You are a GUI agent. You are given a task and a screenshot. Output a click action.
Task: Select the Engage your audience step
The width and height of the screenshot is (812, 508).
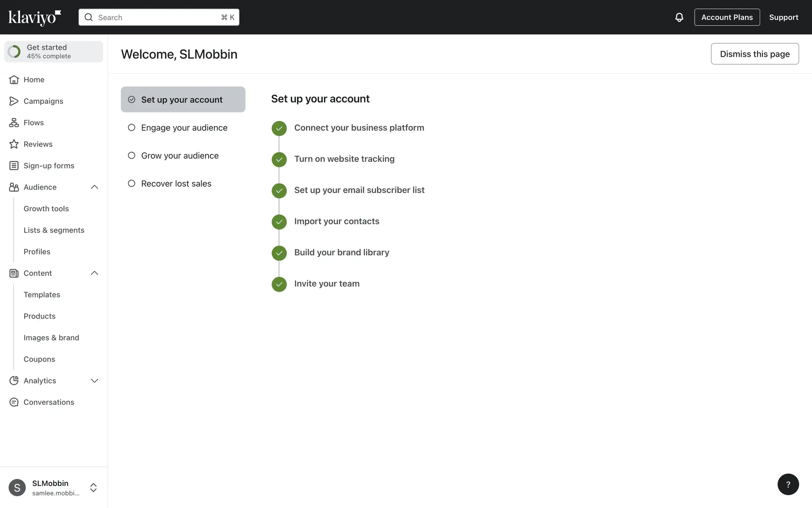click(184, 128)
